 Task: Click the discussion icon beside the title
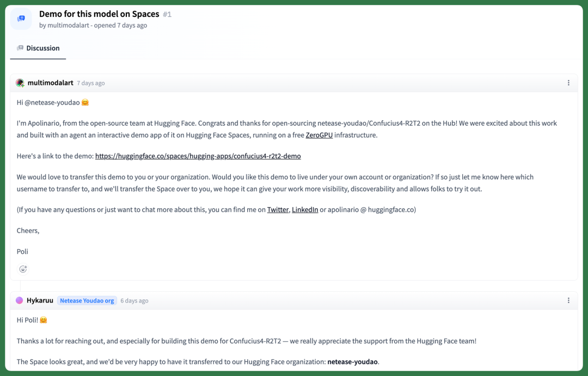[21, 19]
